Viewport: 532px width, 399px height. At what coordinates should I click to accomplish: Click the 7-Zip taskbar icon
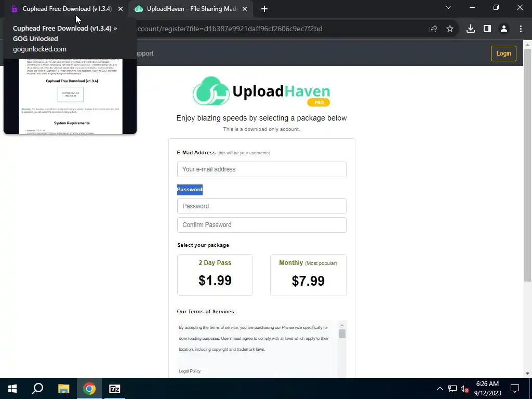(x=115, y=389)
